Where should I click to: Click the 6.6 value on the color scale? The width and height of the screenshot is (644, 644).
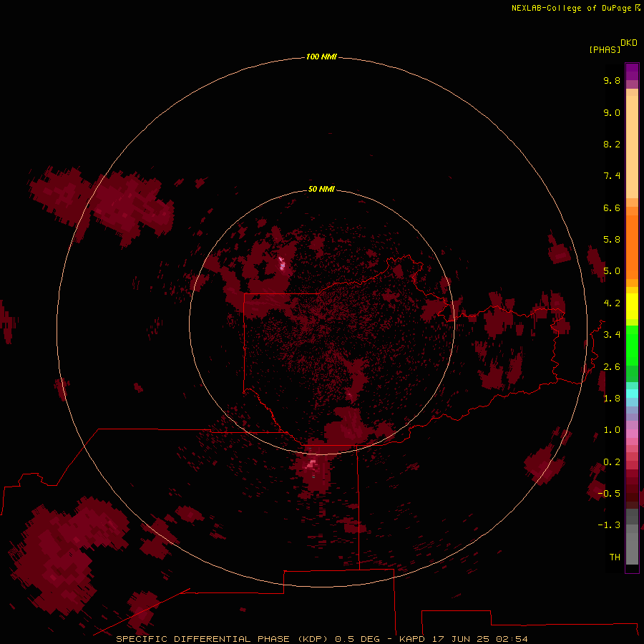pyautogui.click(x=612, y=208)
